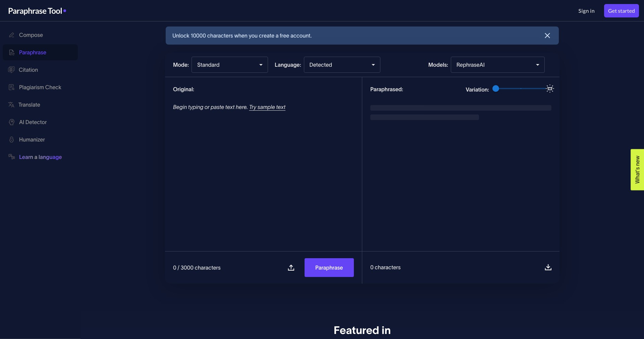Open the Language dropdown showing Detected
The height and width of the screenshot is (339, 644).
tap(342, 65)
